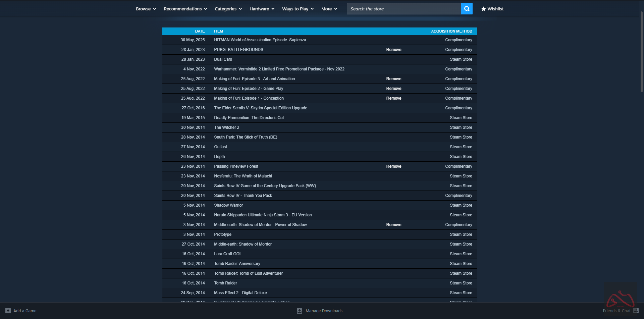Remove Shadow of Mordor Power of Shadow
644x319 pixels.
coord(393,225)
